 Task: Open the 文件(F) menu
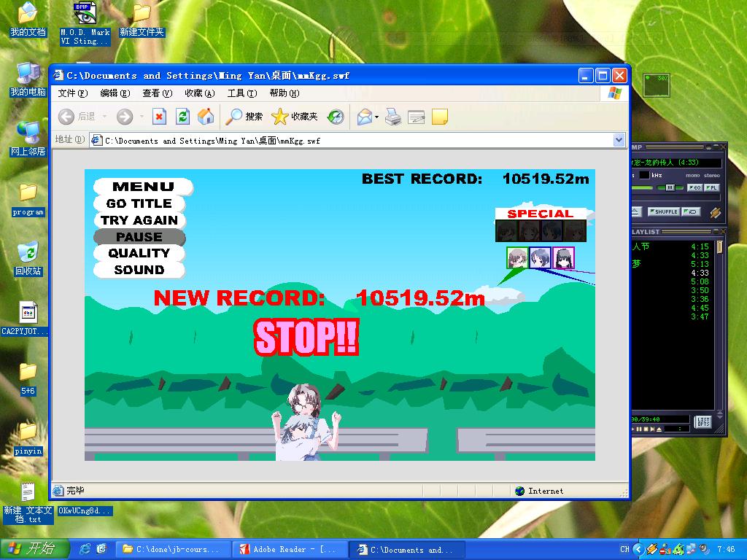click(73, 93)
